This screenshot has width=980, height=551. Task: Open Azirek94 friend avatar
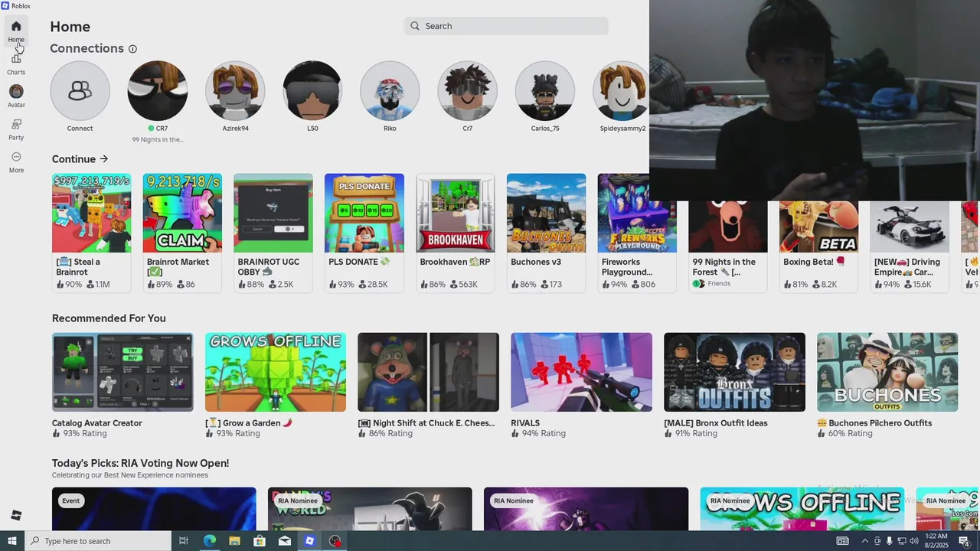coord(235,91)
